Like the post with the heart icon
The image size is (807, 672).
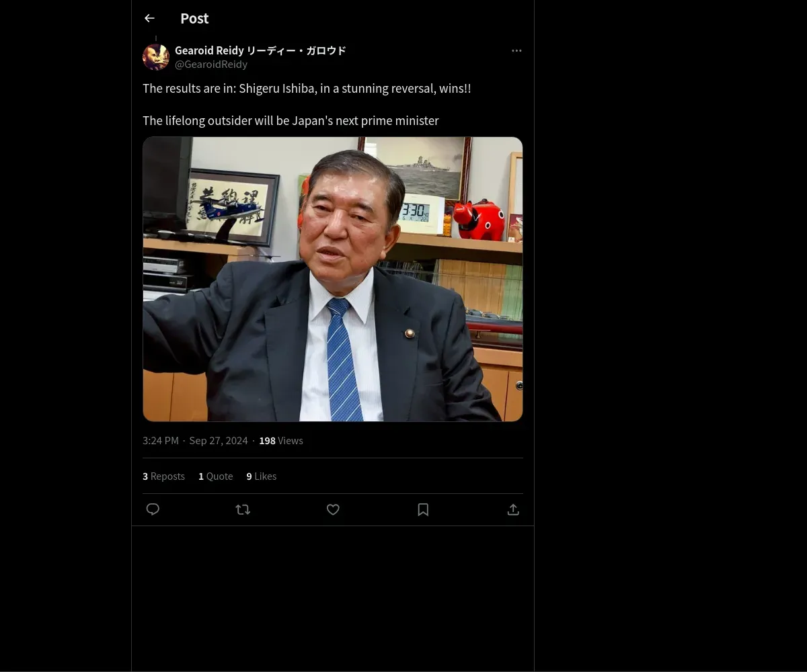pyautogui.click(x=333, y=509)
